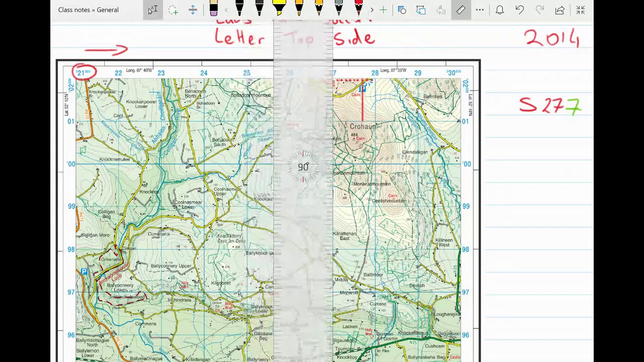Pick the orange pen right of the yellow highlighter
The width and height of the screenshot is (644, 362).
click(299, 7)
